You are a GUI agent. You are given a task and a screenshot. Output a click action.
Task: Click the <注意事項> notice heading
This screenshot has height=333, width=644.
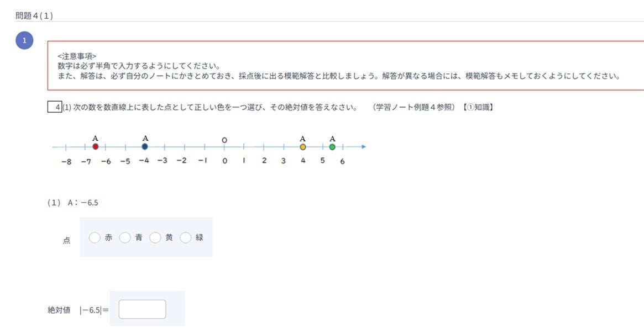pos(77,56)
